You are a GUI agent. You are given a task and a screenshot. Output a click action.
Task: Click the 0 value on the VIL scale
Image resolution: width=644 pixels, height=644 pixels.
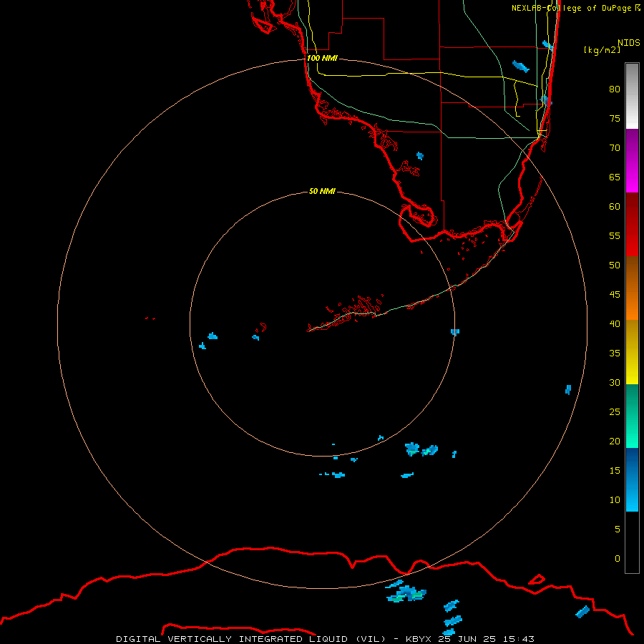tap(618, 559)
